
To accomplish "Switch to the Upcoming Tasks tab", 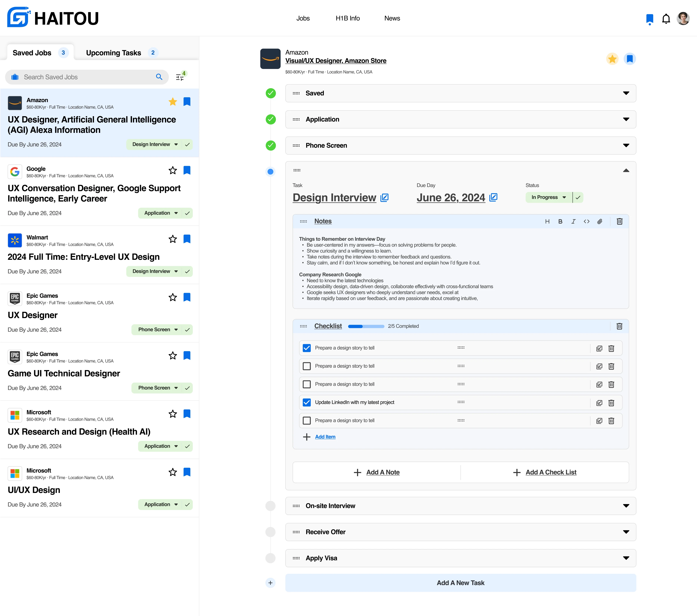I will [x=122, y=53].
